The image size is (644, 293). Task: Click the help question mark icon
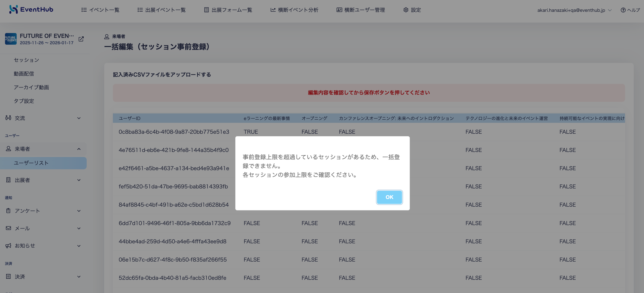(623, 10)
